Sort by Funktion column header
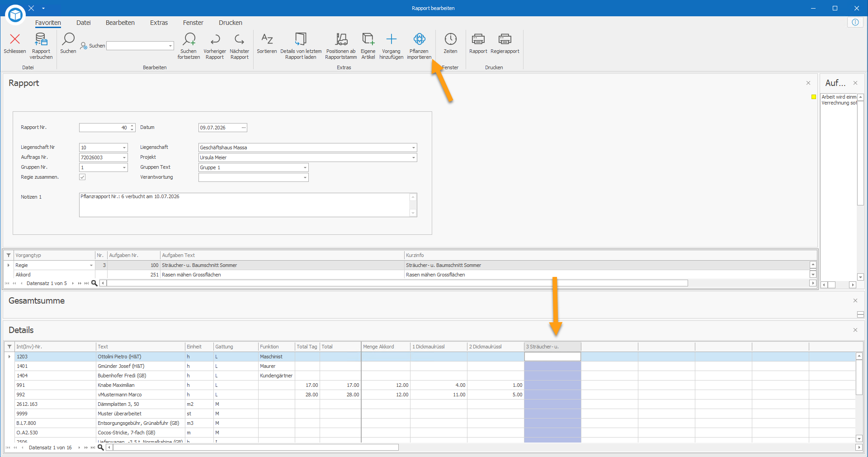 (x=276, y=347)
